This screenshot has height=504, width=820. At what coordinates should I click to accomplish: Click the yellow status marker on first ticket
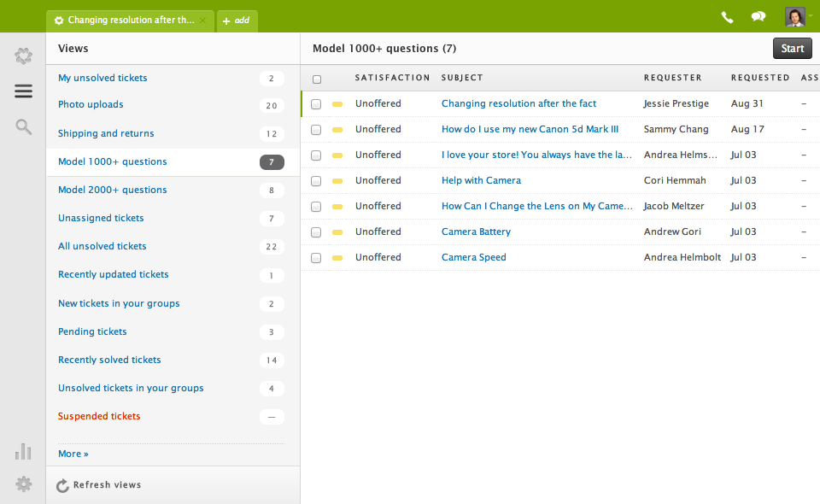pos(337,104)
